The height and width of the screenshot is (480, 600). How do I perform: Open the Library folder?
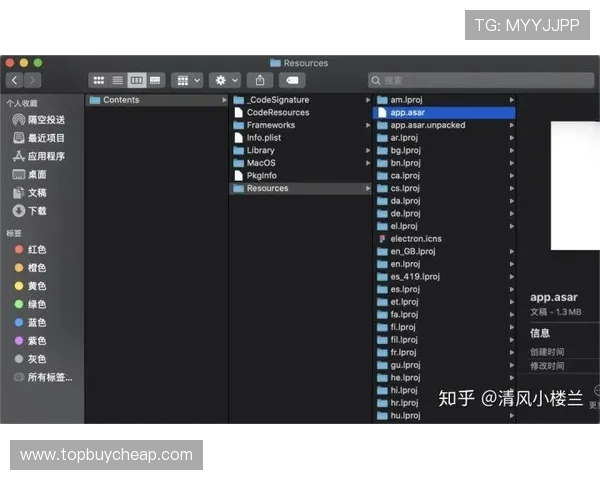300,150
